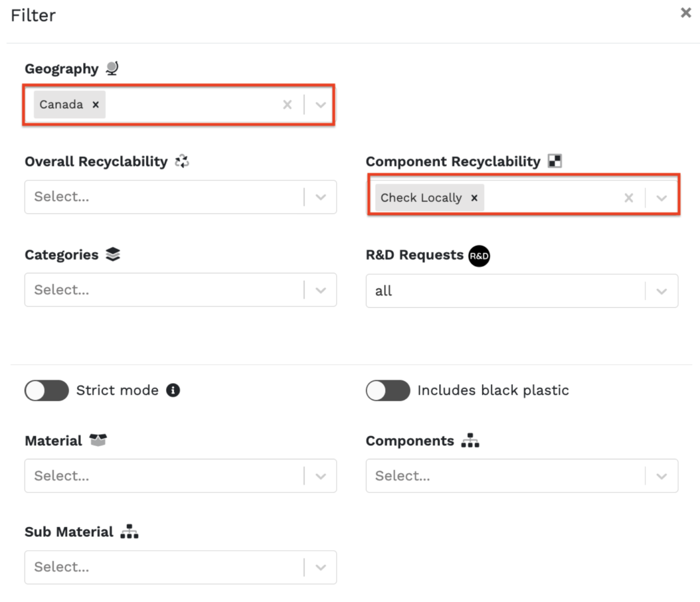This screenshot has width=700, height=602.
Task: Click the hierarchy icon beside Components
Action: coord(470,440)
